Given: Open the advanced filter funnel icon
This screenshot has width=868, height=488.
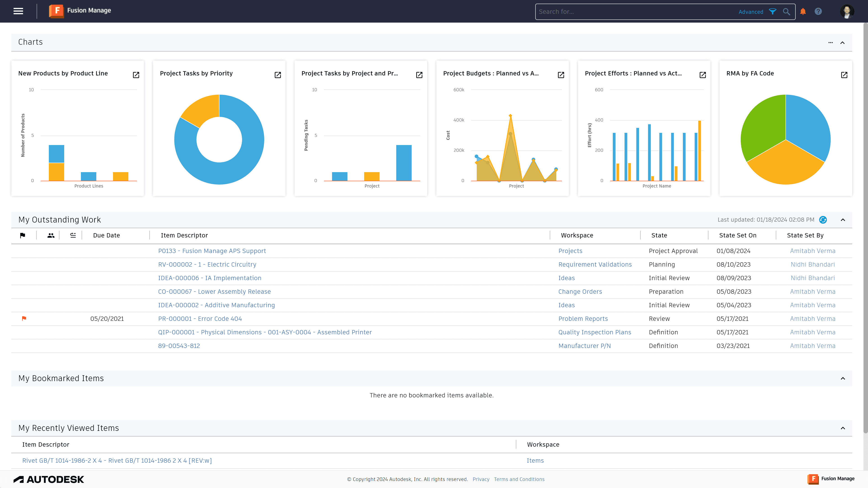Looking at the screenshot, I should point(773,12).
